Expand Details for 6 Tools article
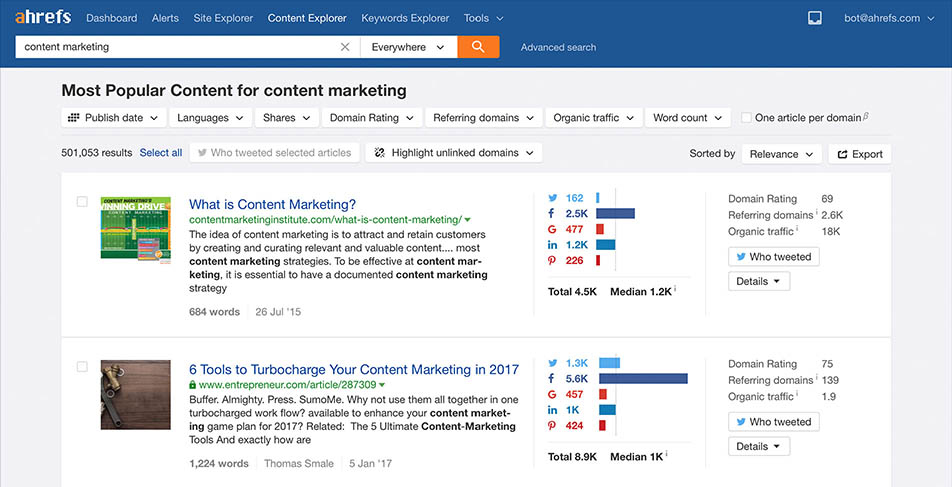The image size is (952, 487). [x=759, y=446]
